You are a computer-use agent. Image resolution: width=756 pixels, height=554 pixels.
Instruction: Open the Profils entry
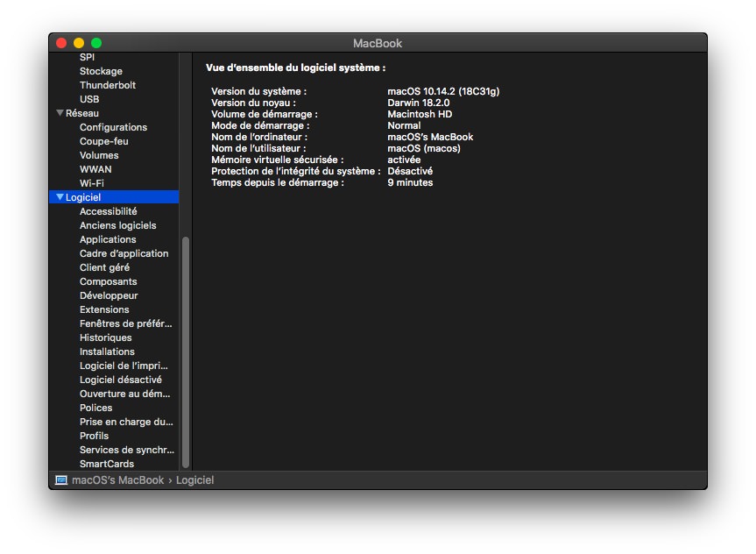tap(94, 435)
